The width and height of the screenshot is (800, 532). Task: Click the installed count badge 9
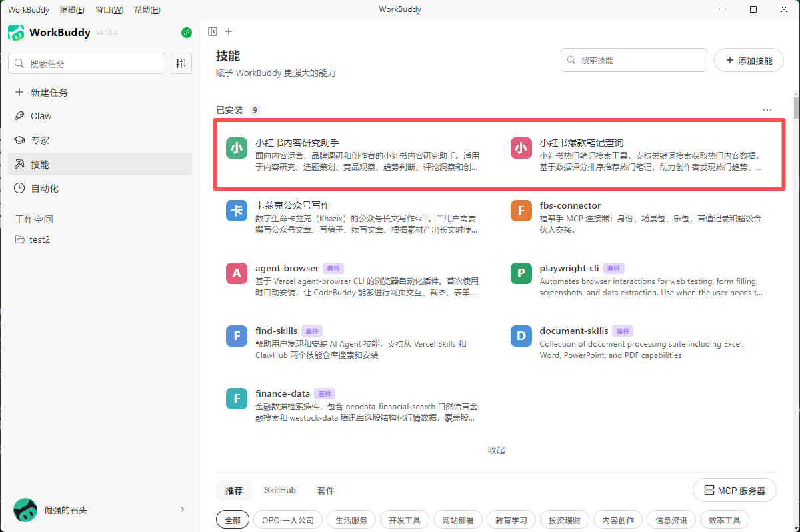coord(255,110)
